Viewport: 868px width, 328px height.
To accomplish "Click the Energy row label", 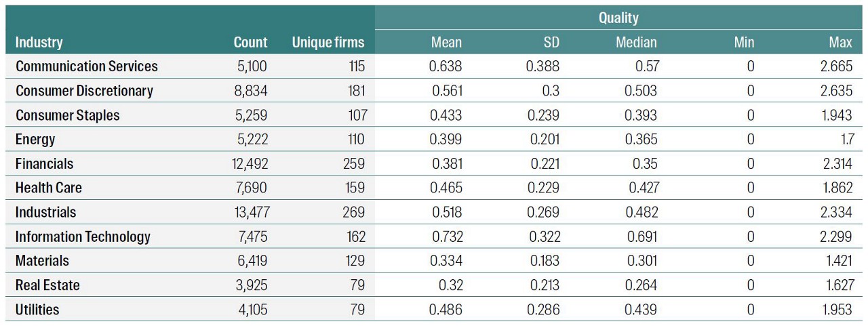I will (x=35, y=140).
